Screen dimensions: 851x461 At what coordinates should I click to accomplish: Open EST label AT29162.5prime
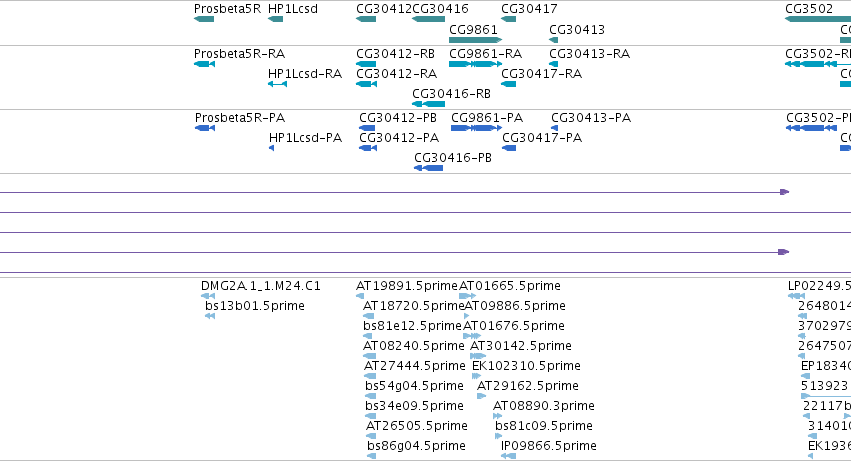pos(528,386)
